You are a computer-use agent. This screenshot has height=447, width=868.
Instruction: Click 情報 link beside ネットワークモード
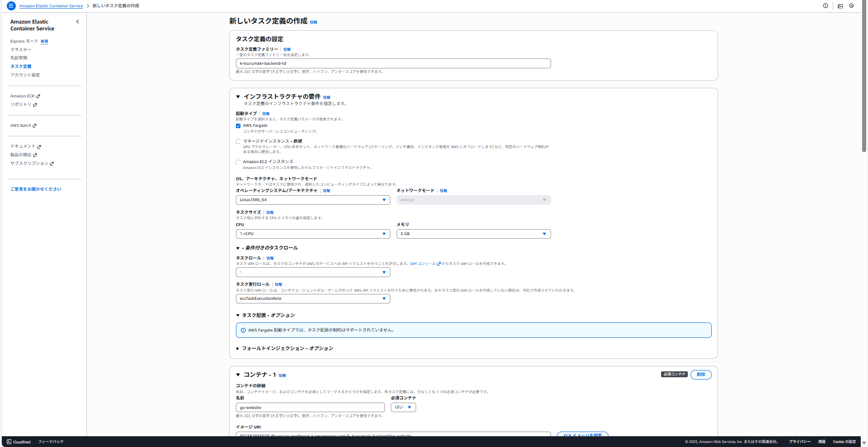tap(443, 191)
